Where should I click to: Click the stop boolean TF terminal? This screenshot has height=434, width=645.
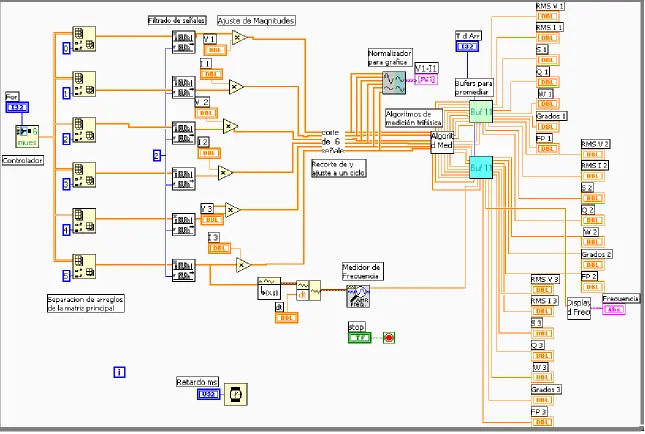(x=360, y=338)
